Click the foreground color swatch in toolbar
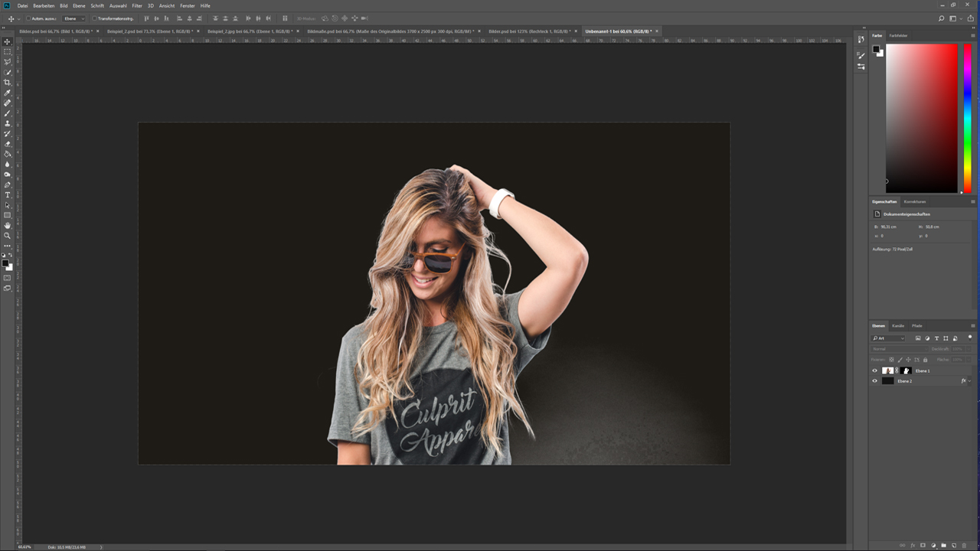Viewport: 980px width, 551px height. (5, 263)
